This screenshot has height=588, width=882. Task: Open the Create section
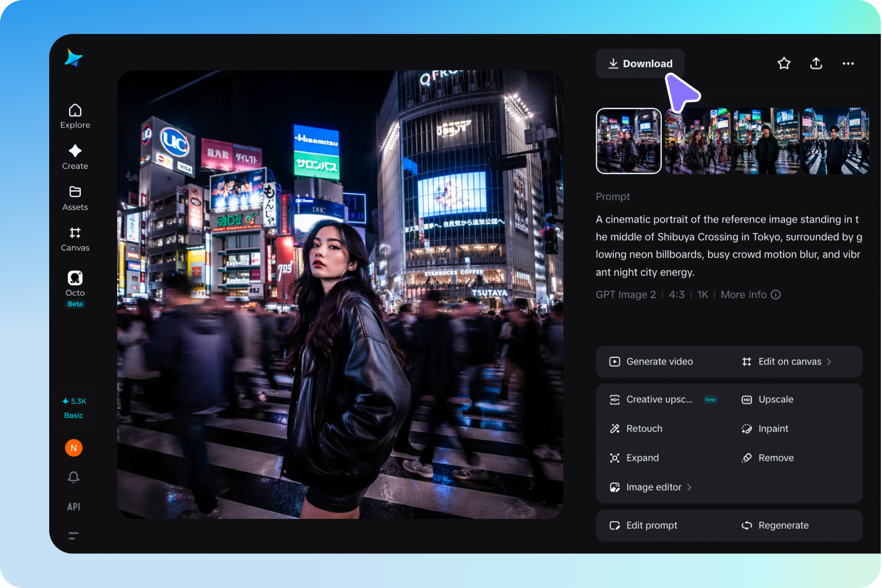(75, 158)
